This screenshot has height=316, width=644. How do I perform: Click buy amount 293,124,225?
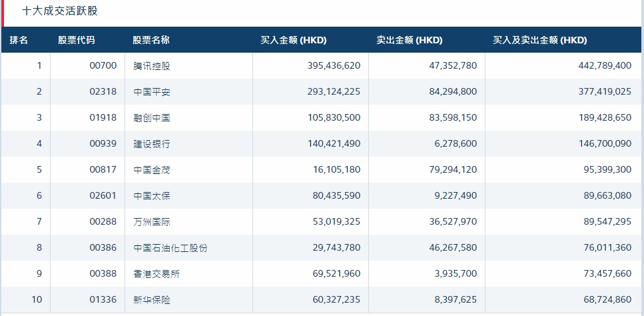[x=334, y=91]
